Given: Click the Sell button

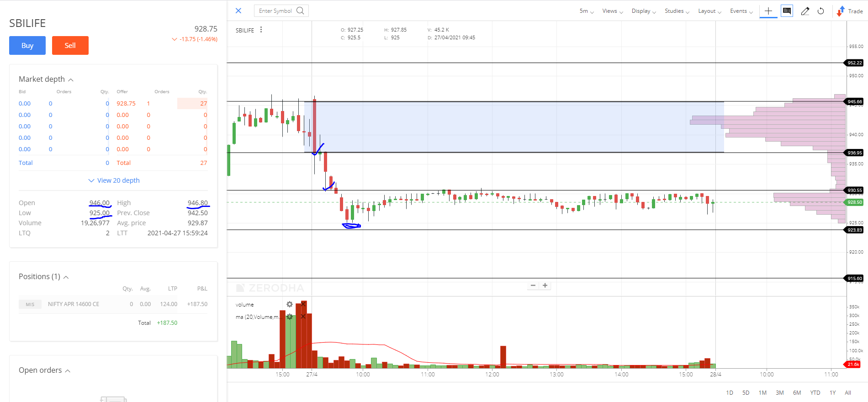Looking at the screenshot, I should pos(70,45).
